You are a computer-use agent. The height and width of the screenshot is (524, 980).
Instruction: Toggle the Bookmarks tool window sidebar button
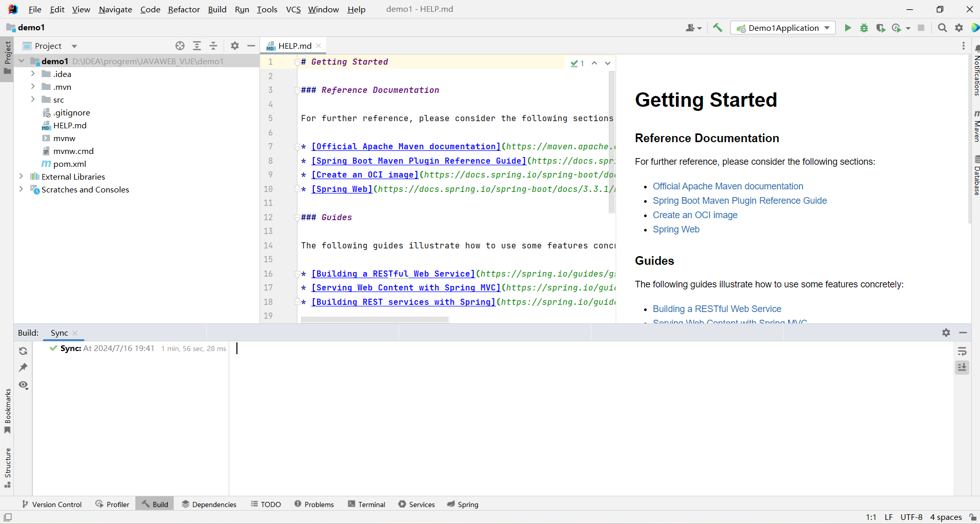[x=7, y=411]
